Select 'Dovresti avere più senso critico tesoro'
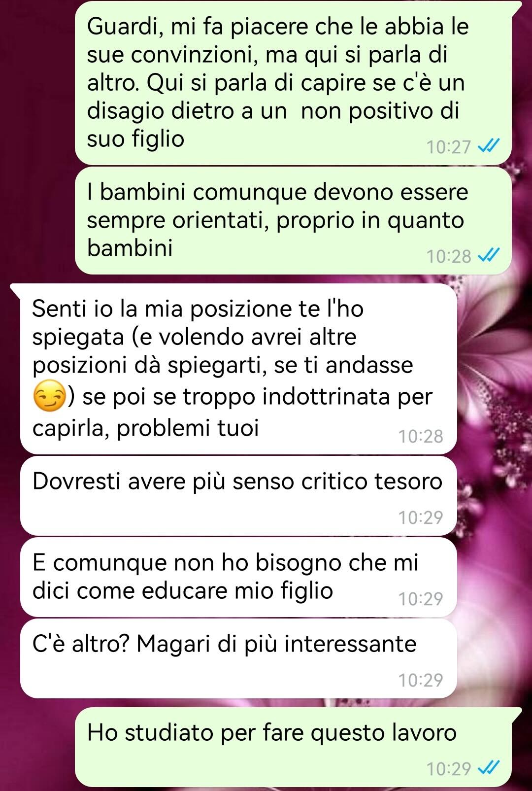 [238, 495]
